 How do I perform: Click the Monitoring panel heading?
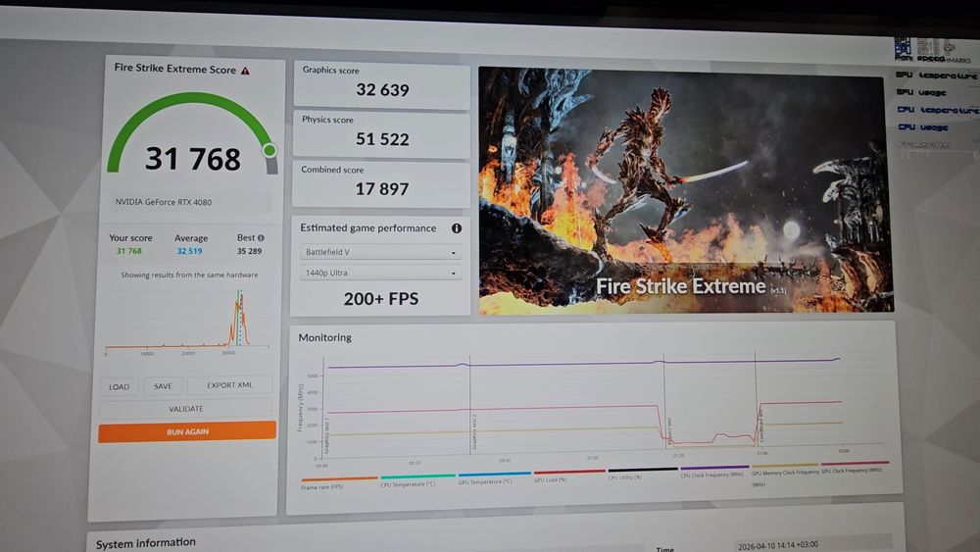pyautogui.click(x=324, y=337)
